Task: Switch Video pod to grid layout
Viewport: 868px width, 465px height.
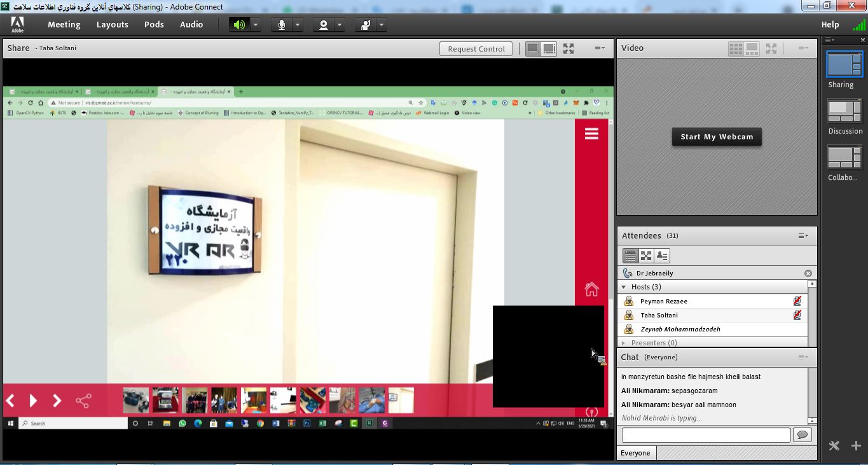Action: point(736,48)
